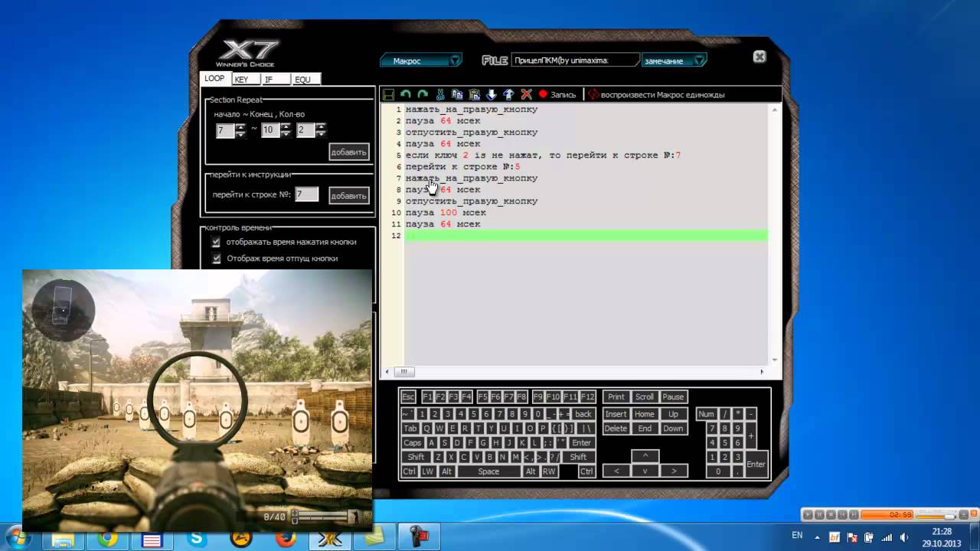
Task: Toggle Отображ время отпущ кнопки checkbox
Action: tap(216, 259)
